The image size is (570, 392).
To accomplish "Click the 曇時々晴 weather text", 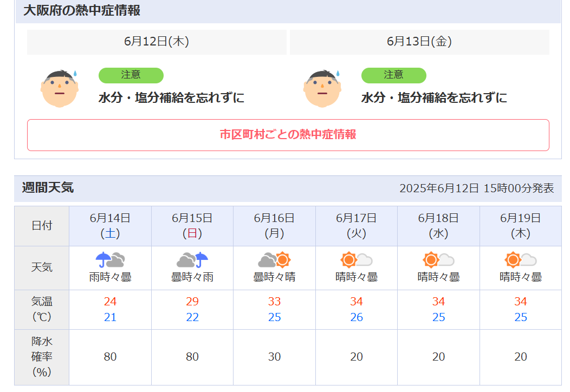I will 275,277.
